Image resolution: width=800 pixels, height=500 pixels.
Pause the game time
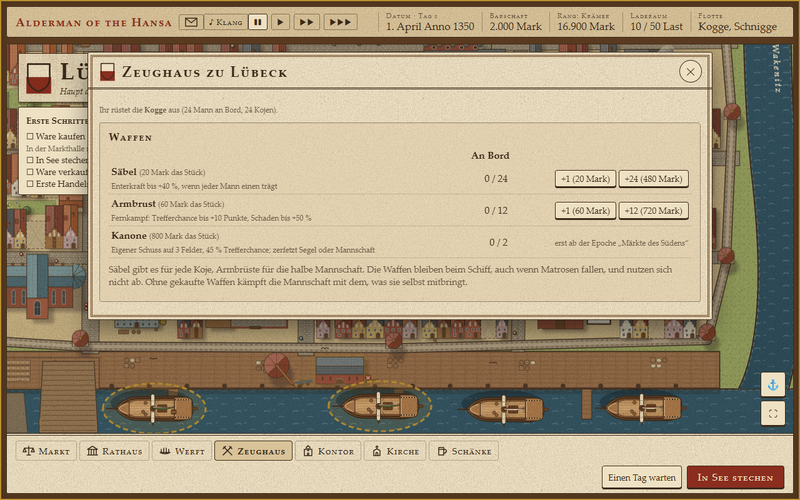(x=258, y=22)
